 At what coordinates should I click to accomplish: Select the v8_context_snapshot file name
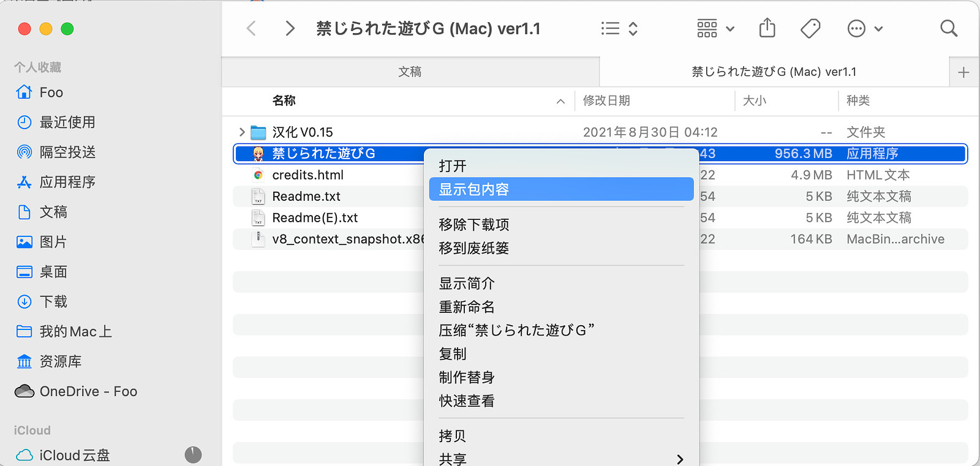pos(348,239)
